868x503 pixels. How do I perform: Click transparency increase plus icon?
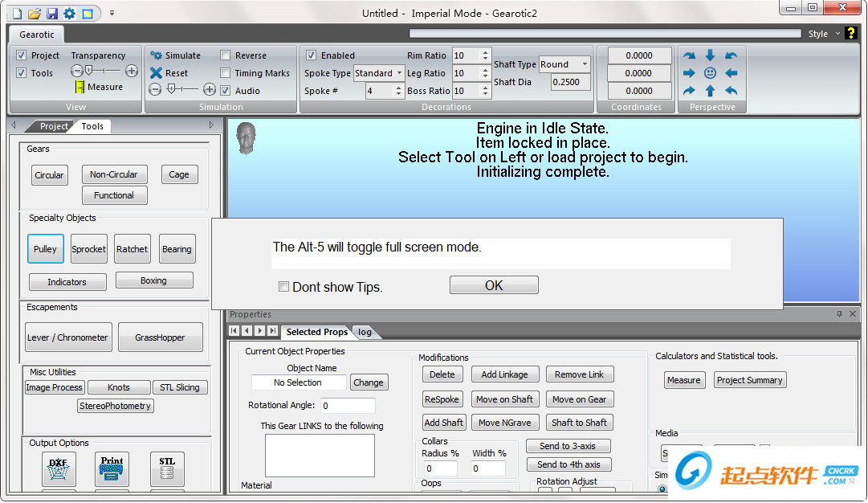tap(132, 71)
